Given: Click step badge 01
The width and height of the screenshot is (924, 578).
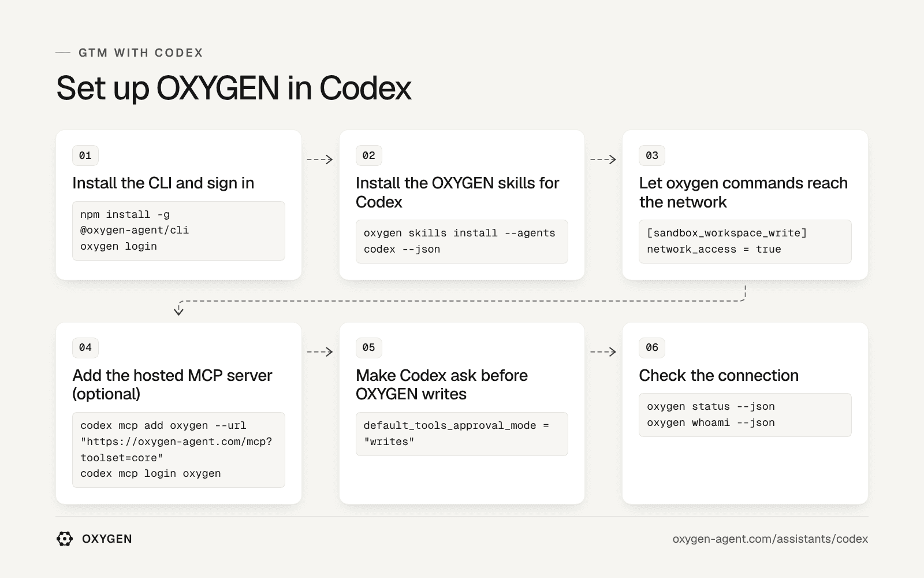Looking at the screenshot, I should (x=85, y=155).
